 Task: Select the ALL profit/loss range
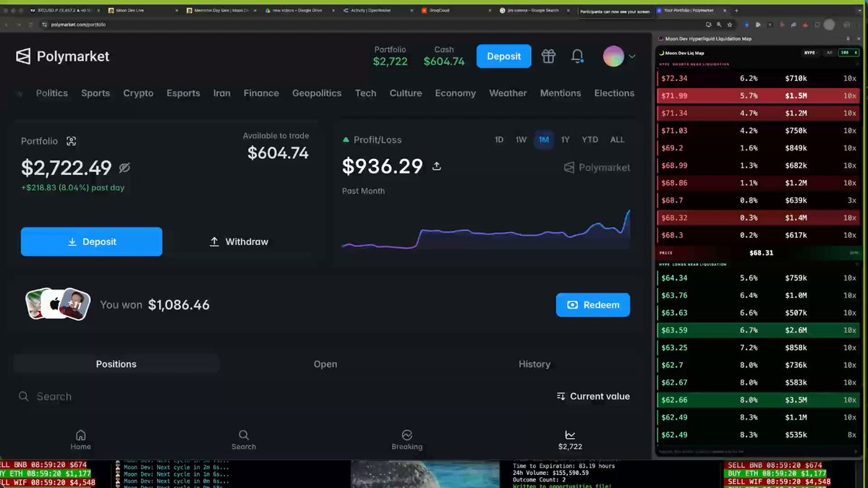click(x=617, y=140)
